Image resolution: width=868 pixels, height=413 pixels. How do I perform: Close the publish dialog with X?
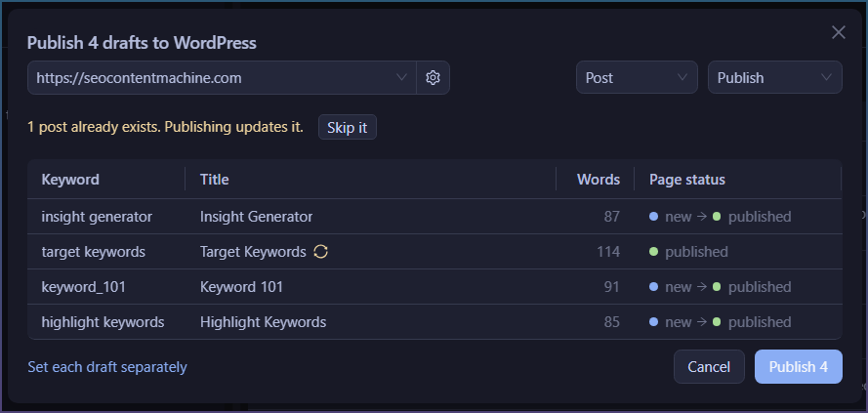point(838,32)
